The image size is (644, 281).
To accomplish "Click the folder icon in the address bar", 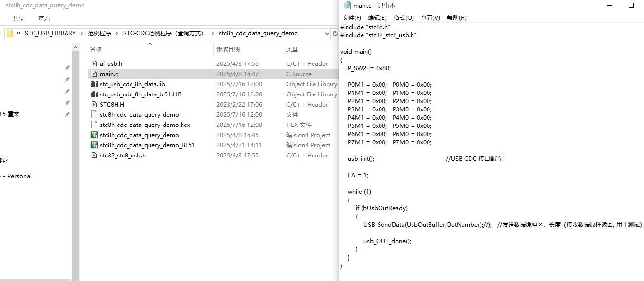I will pos(9,33).
